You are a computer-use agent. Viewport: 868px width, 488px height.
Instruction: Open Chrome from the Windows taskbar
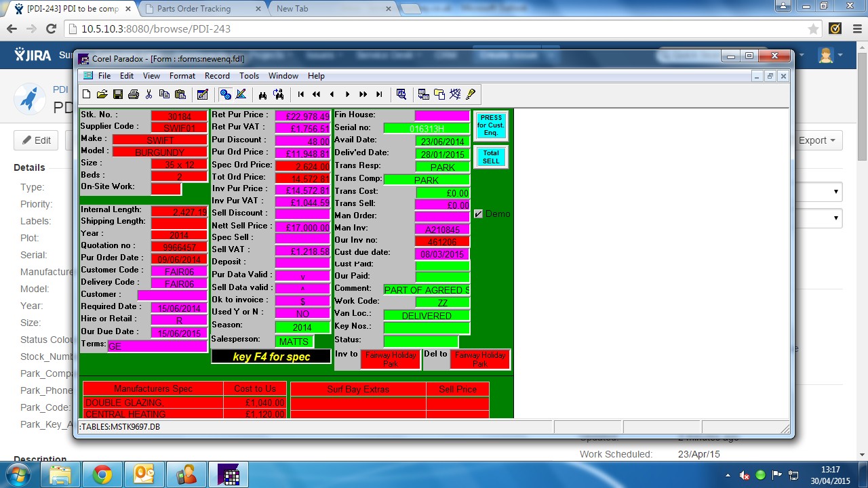102,474
